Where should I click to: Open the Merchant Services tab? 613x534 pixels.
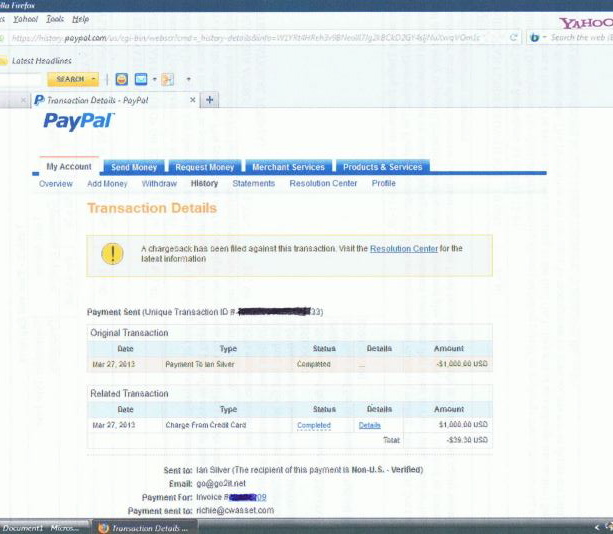click(x=289, y=167)
